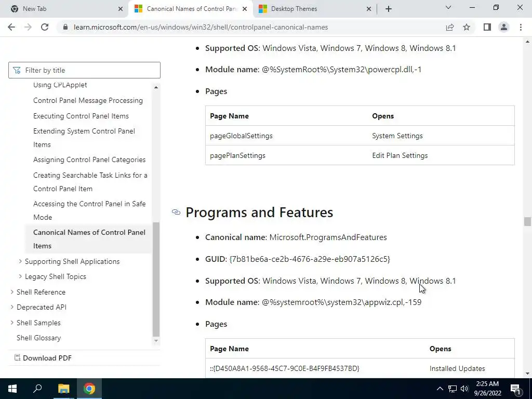Screen dimensions: 532x399
Task: Click the address bar URL
Action: (x=201, y=27)
